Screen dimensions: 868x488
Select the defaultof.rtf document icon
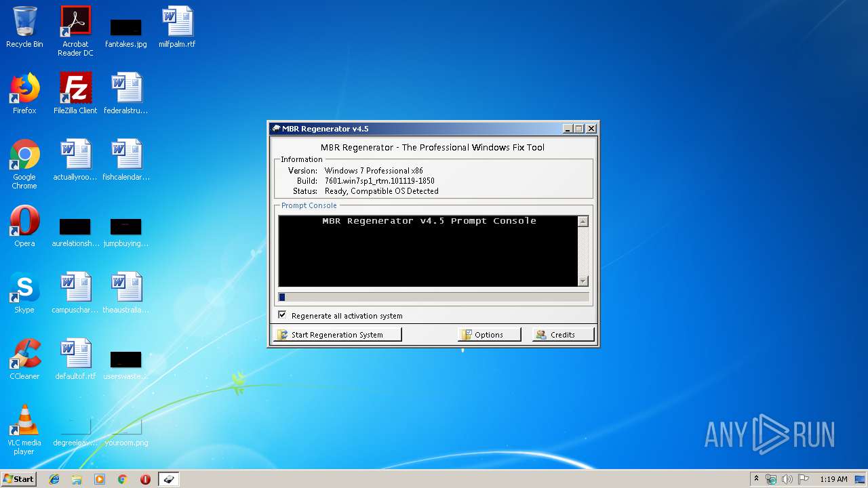[75, 359]
